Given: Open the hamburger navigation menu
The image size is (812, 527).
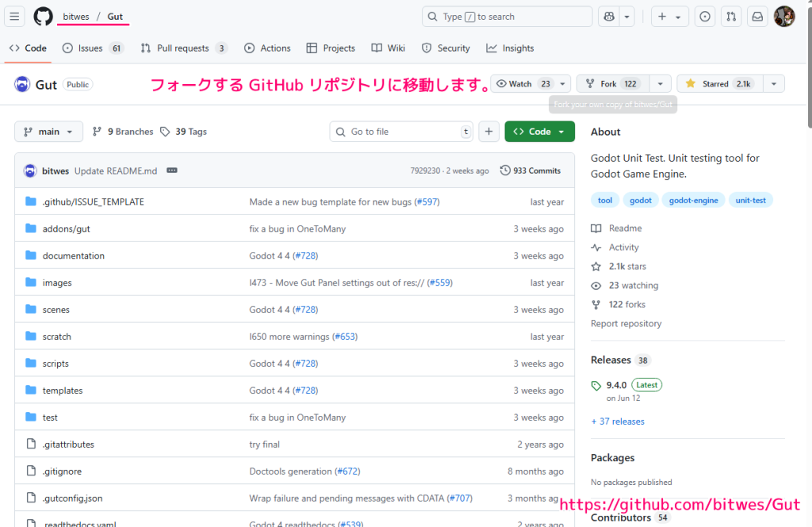Looking at the screenshot, I should coord(14,17).
